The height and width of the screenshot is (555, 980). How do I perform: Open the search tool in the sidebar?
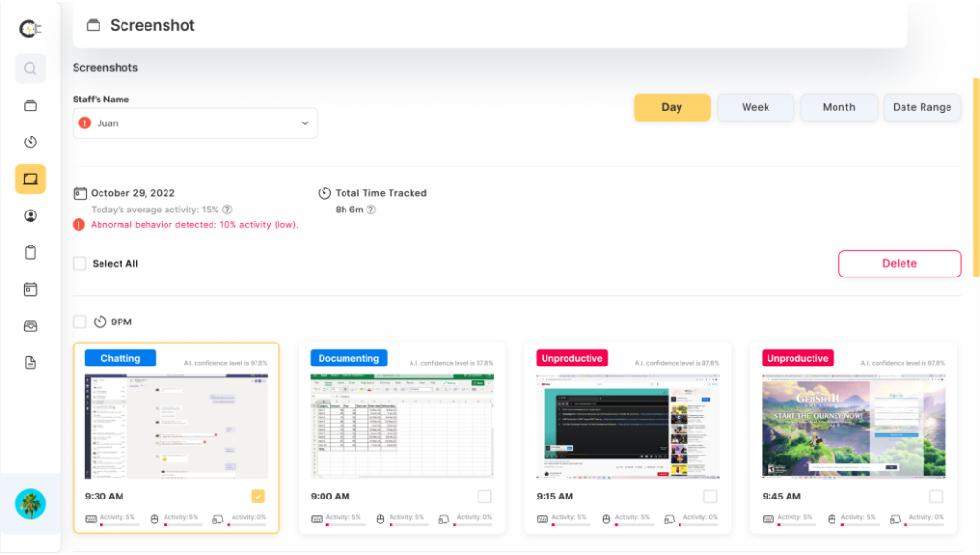click(x=30, y=69)
